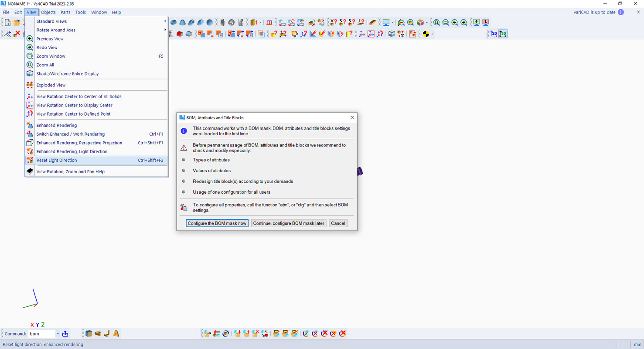Click the blue up-arrow export icon beside Command

click(65, 334)
